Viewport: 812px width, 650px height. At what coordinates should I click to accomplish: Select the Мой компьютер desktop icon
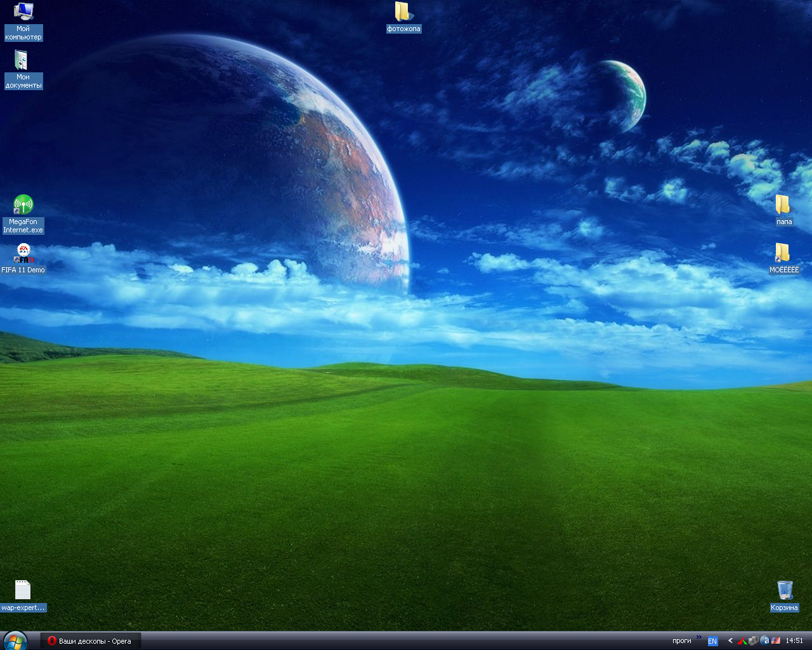[23, 22]
